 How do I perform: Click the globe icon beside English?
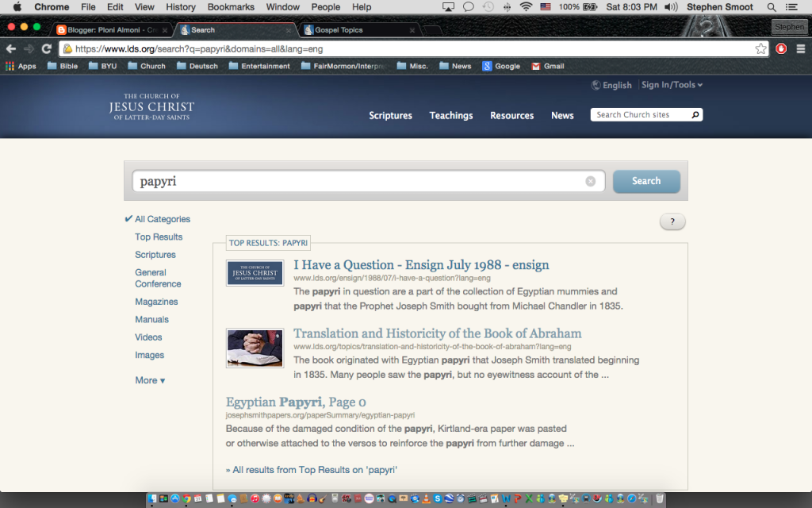point(596,85)
